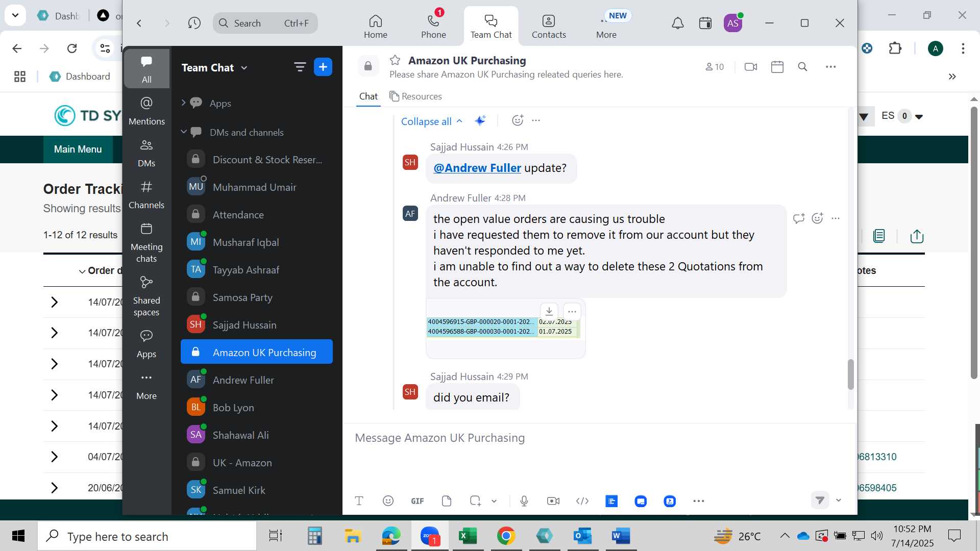Expand the first 14/07 order row in browser

point(54,302)
